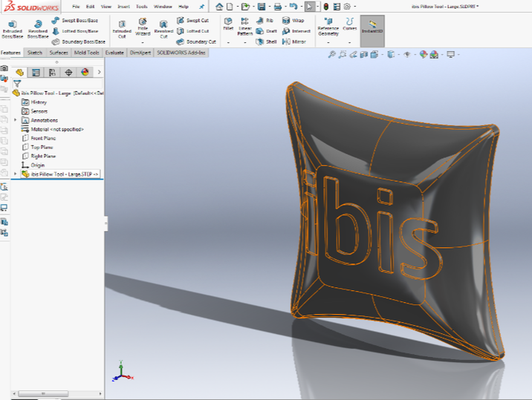Show more manager tabs via chevron
The image size is (532, 400).
coord(99,72)
